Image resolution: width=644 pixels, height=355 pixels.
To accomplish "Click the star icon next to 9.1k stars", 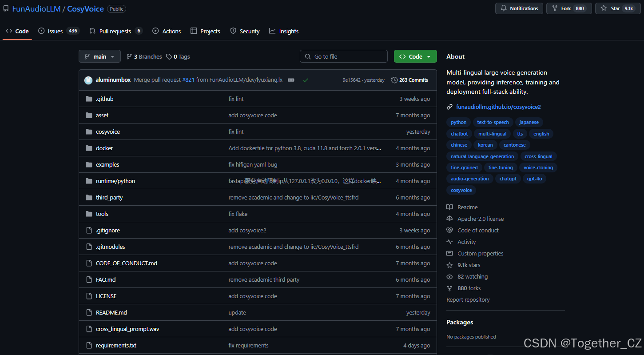I will [450, 265].
